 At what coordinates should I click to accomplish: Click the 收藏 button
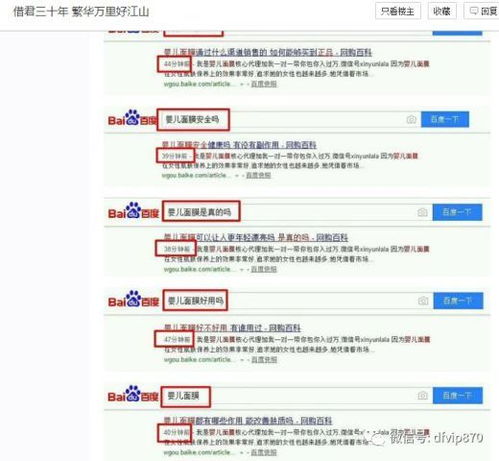point(442,11)
